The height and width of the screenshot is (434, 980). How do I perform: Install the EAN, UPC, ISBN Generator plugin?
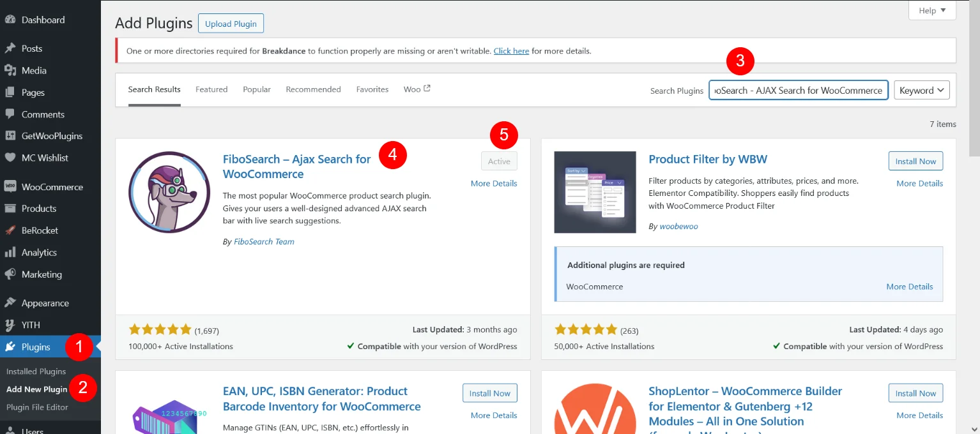[490, 393]
